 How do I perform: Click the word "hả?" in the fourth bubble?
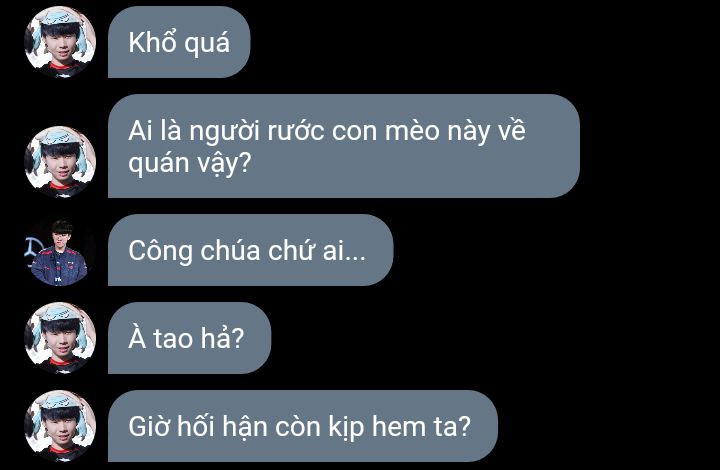point(222,338)
